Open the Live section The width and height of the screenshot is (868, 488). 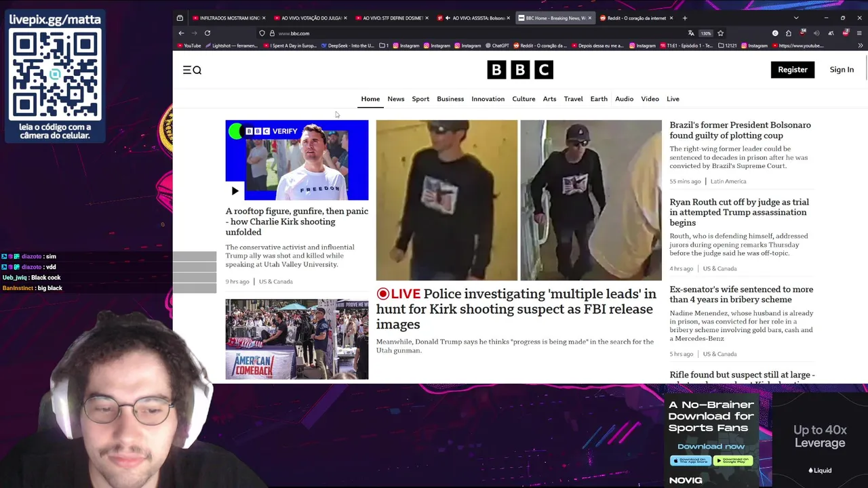(x=673, y=99)
